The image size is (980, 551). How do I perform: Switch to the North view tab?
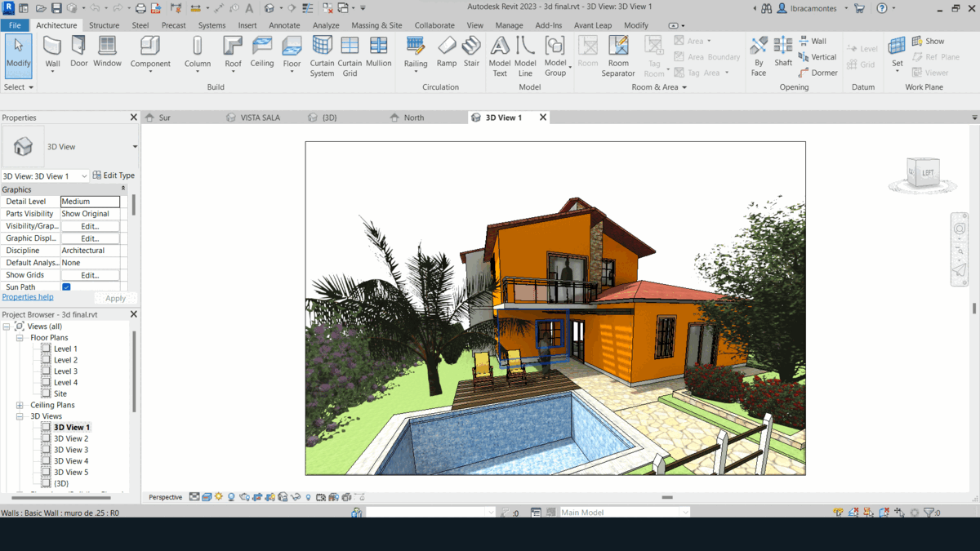click(414, 118)
